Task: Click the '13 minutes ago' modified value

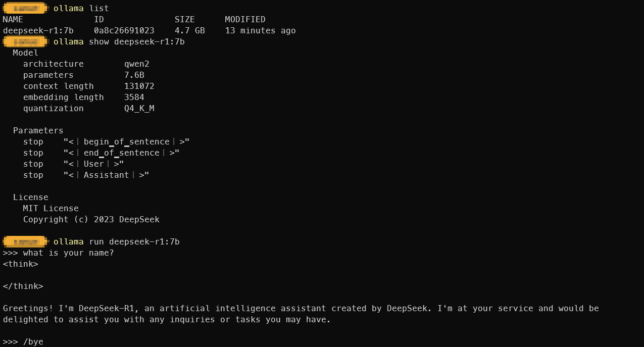Action: pos(260,30)
